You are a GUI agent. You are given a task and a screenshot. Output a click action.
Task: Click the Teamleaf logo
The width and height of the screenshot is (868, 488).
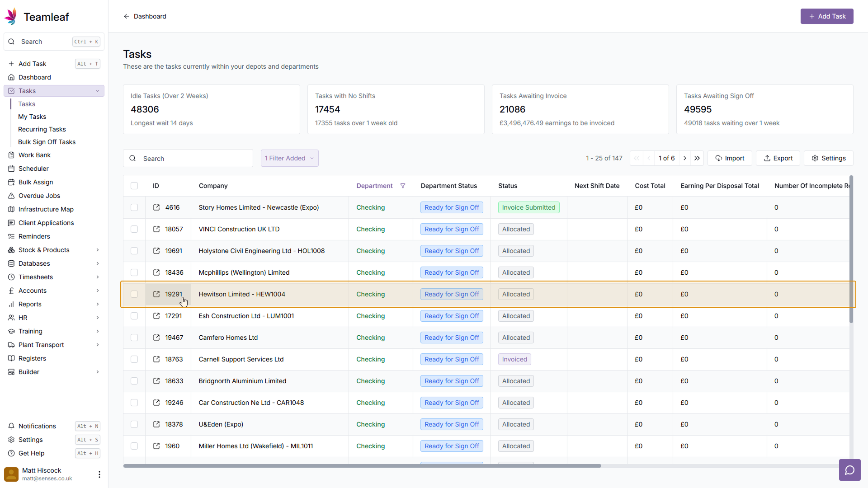coord(11,17)
